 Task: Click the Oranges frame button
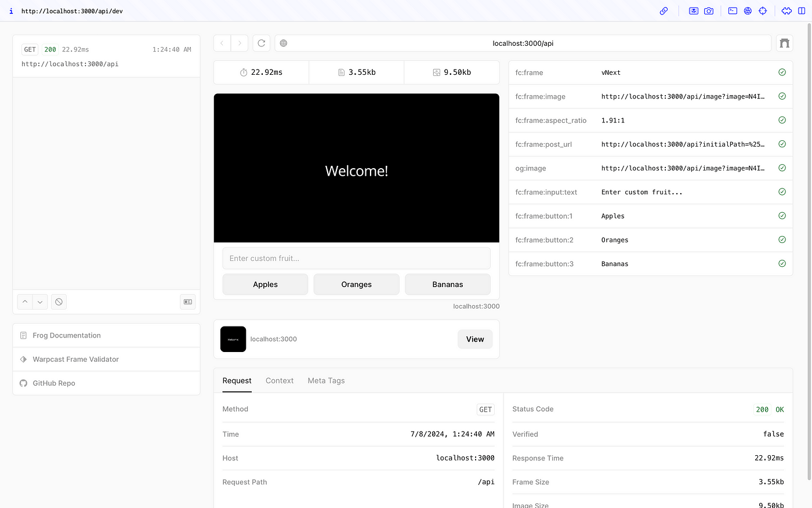(356, 284)
